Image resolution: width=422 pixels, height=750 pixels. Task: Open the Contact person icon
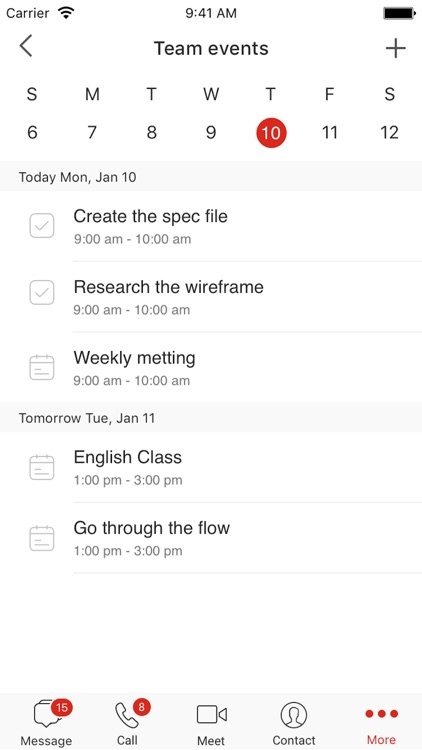coord(294,715)
